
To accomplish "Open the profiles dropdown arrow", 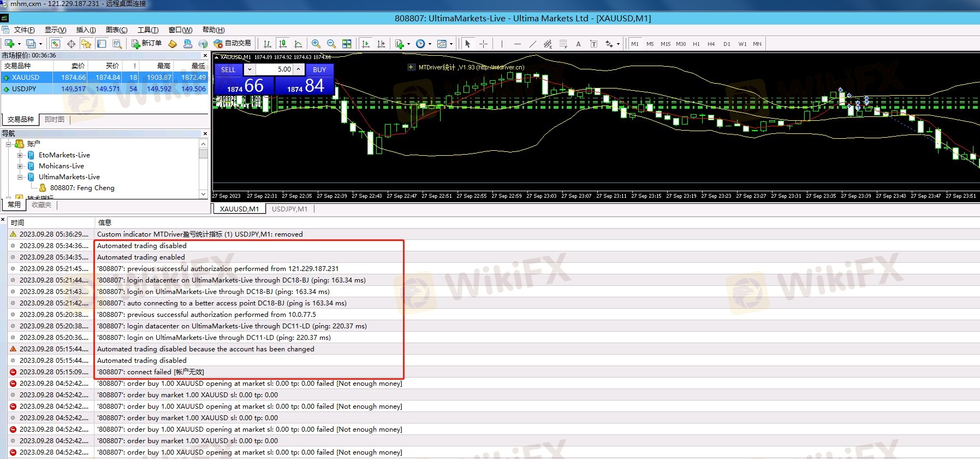I will pos(41,44).
